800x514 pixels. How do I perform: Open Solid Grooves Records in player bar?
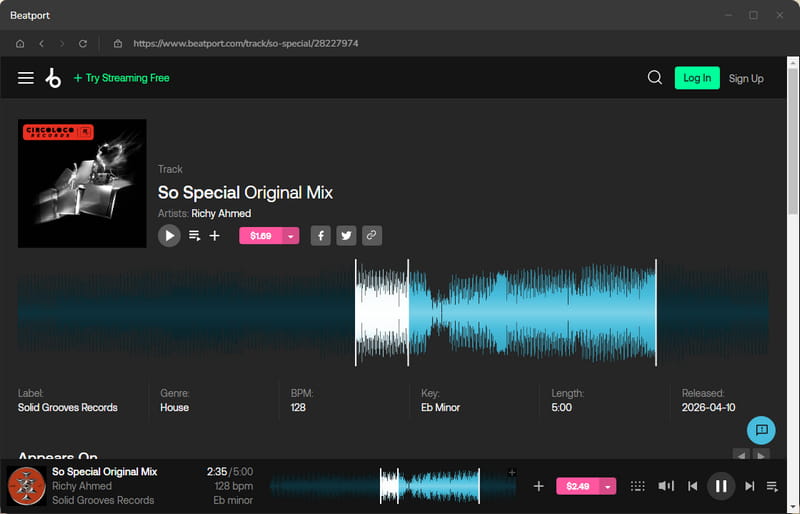click(x=103, y=500)
